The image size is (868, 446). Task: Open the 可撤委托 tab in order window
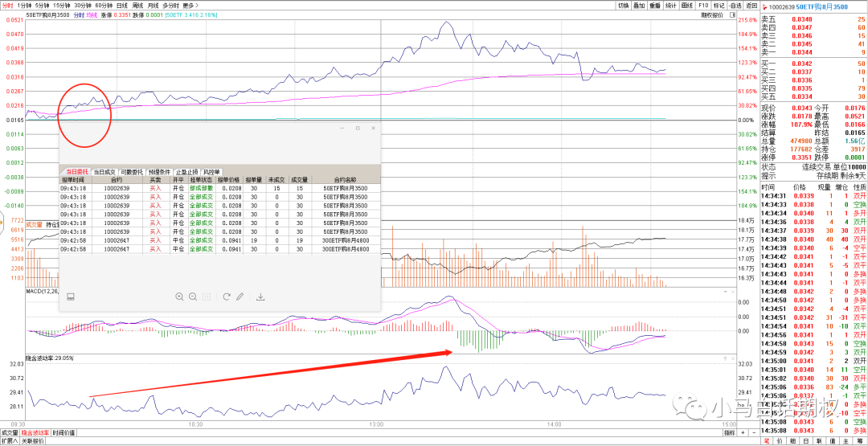132,172
